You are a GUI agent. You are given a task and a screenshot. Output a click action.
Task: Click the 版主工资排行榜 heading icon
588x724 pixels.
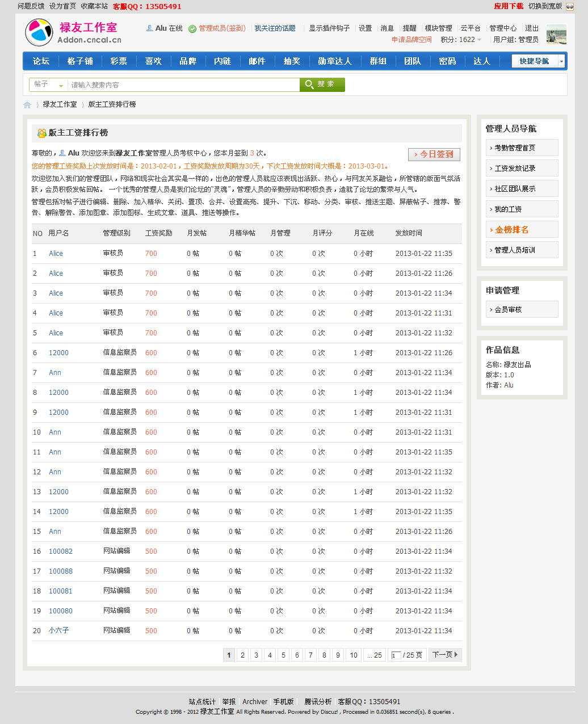tap(41, 133)
